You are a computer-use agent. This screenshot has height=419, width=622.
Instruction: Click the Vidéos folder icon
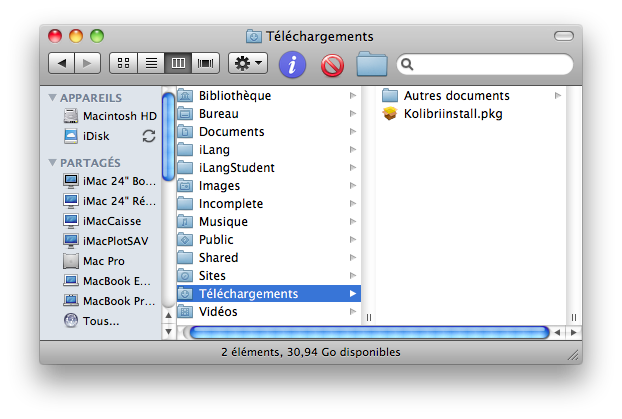click(185, 311)
